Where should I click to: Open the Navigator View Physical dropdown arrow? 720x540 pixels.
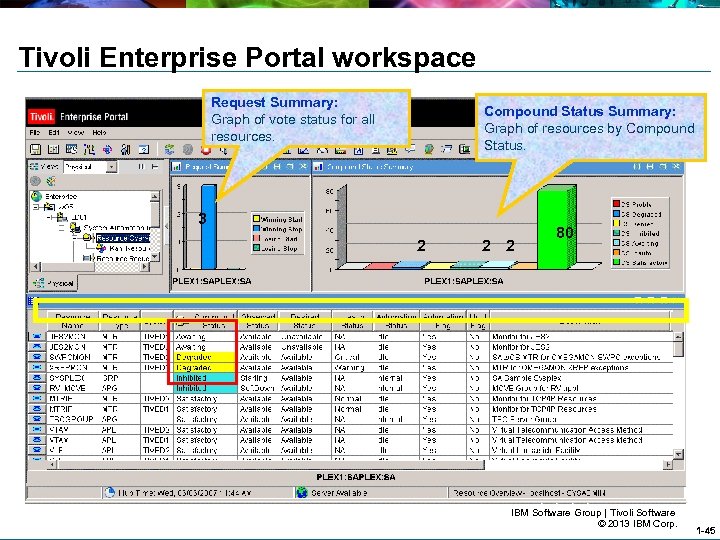click(111, 167)
